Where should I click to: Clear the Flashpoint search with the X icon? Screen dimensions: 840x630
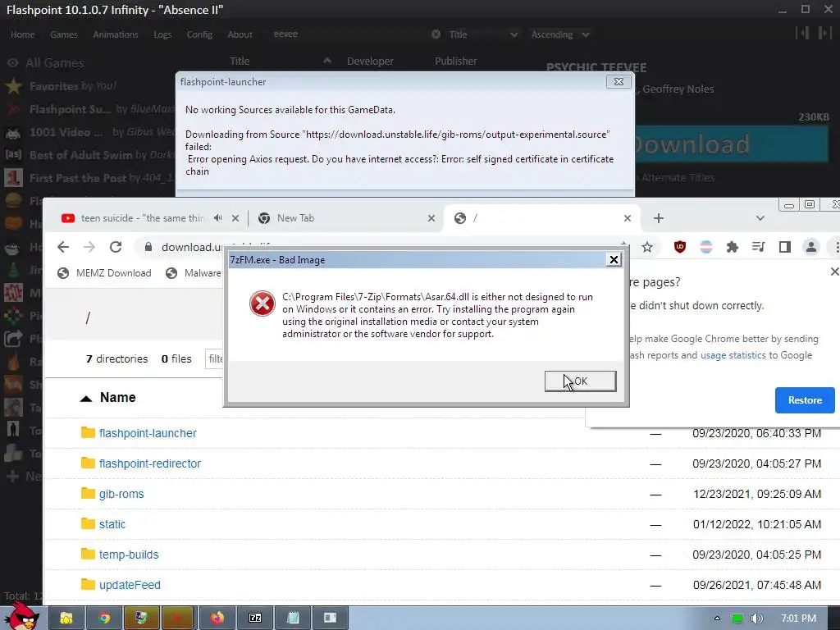[x=436, y=34]
